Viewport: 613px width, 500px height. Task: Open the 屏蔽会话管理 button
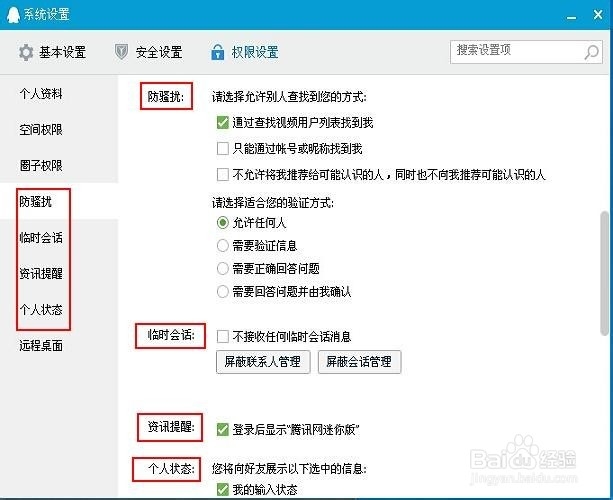tap(359, 362)
